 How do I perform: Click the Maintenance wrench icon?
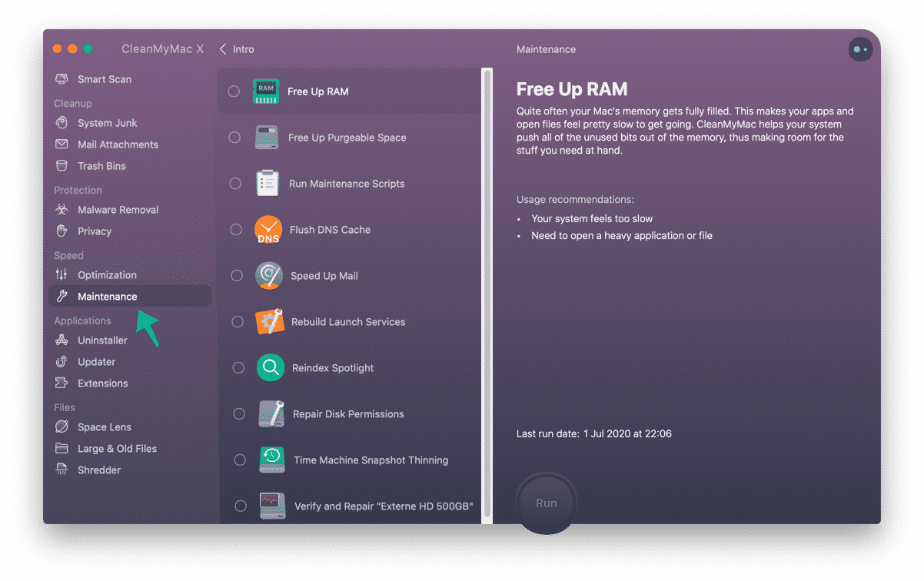(62, 297)
